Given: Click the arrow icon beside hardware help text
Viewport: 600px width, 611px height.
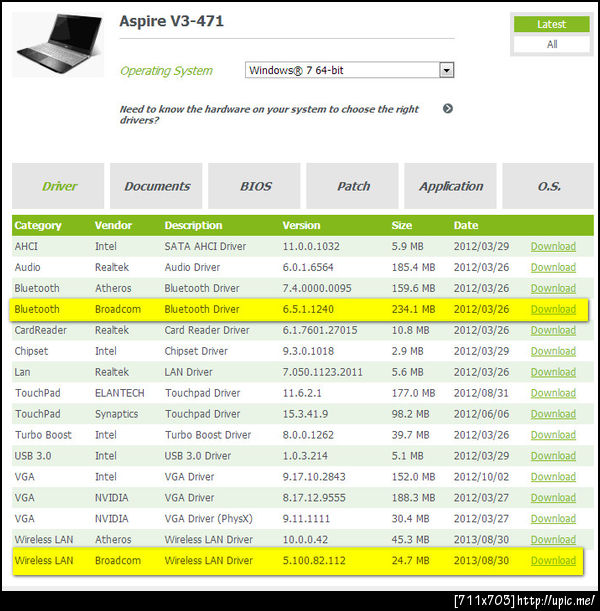Looking at the screenshot, I should (448, 109).
